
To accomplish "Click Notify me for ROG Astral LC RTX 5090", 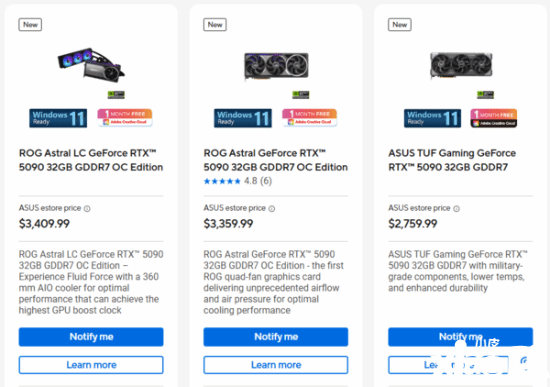I will (91, 337).
